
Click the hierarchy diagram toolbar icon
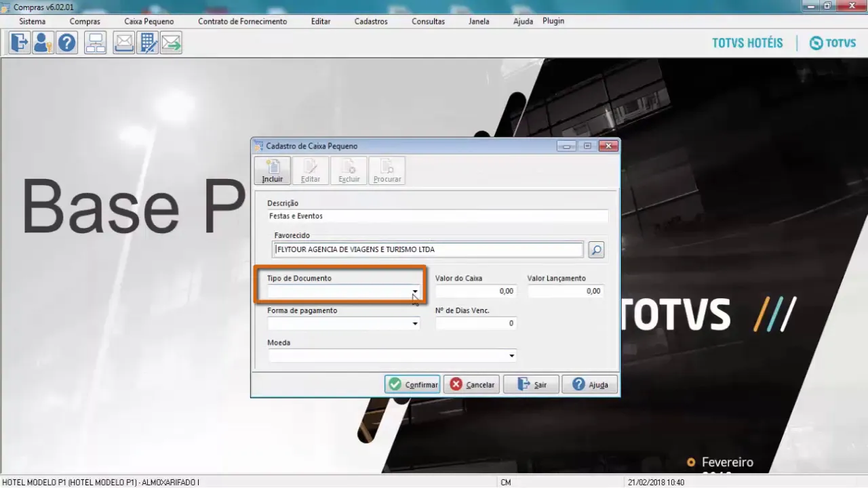(x=95, y=43)
